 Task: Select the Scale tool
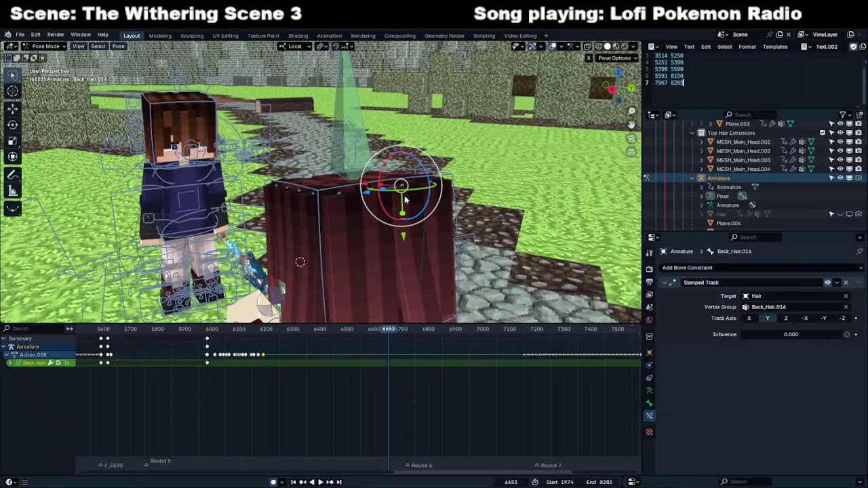tap(13, 141)
